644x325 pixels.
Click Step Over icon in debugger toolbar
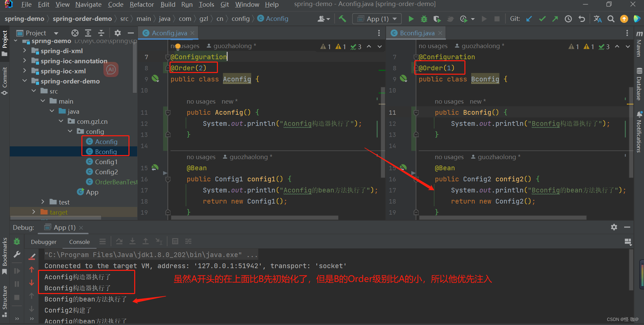point(119,241)
